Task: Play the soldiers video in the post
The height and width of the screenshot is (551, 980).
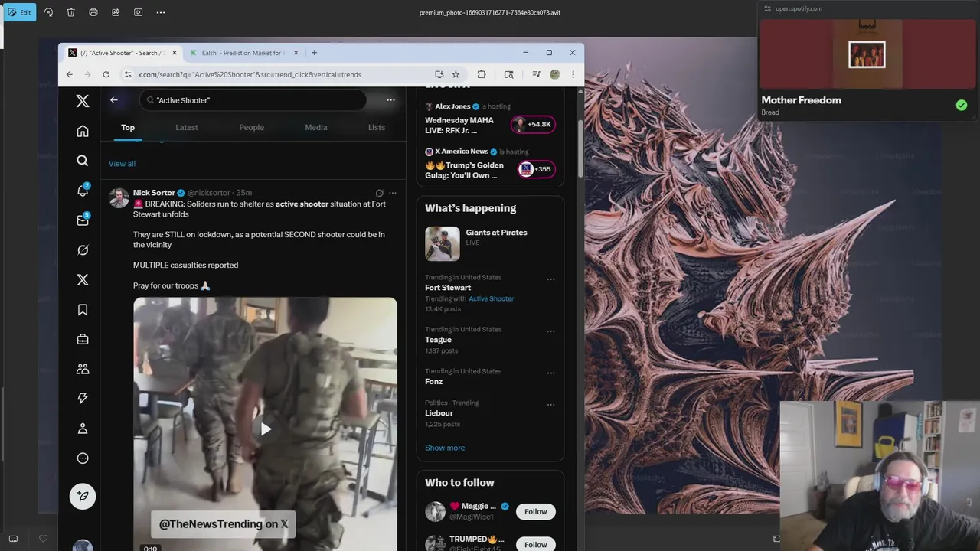Action: pos(265,429)
